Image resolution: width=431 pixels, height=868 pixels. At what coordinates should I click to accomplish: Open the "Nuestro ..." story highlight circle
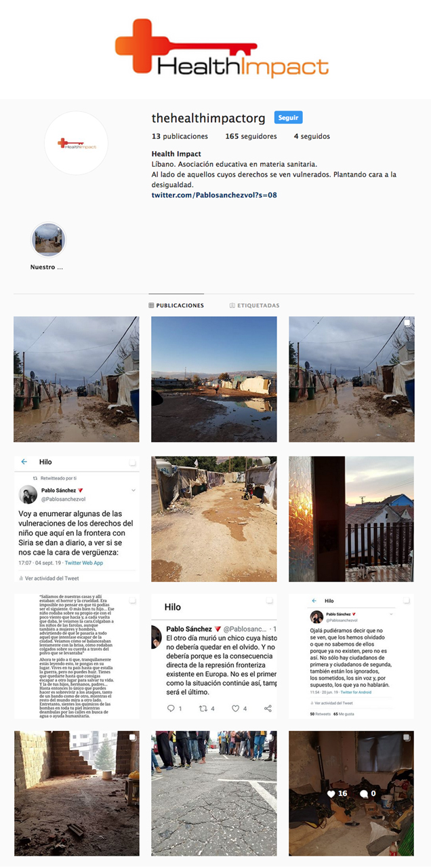coord(49,239)
